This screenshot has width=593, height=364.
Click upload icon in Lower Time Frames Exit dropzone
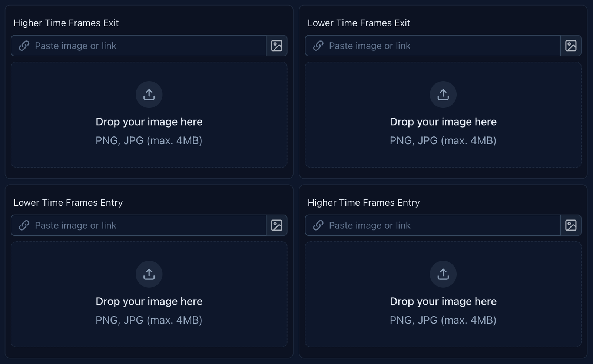pos(443,95)
